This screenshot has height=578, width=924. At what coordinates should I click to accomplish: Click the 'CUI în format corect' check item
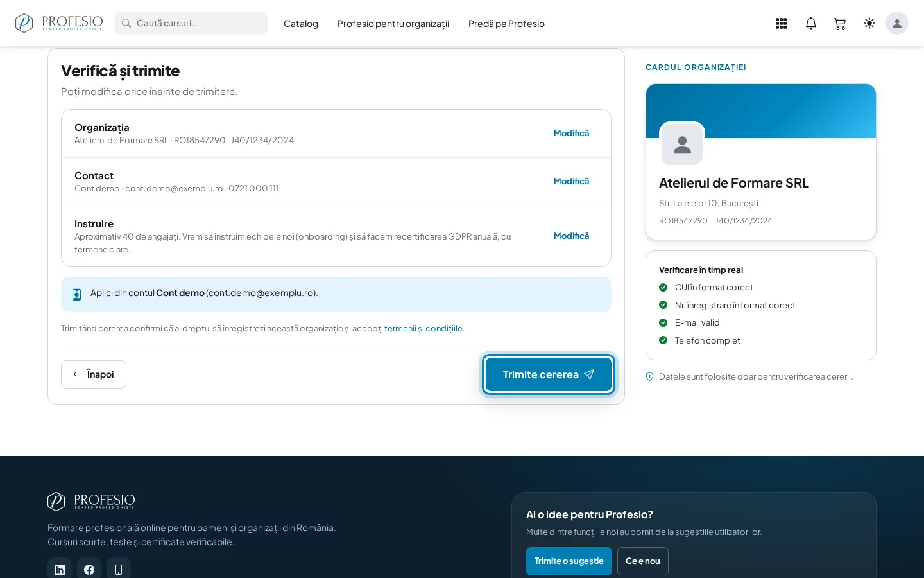point(714,287)
